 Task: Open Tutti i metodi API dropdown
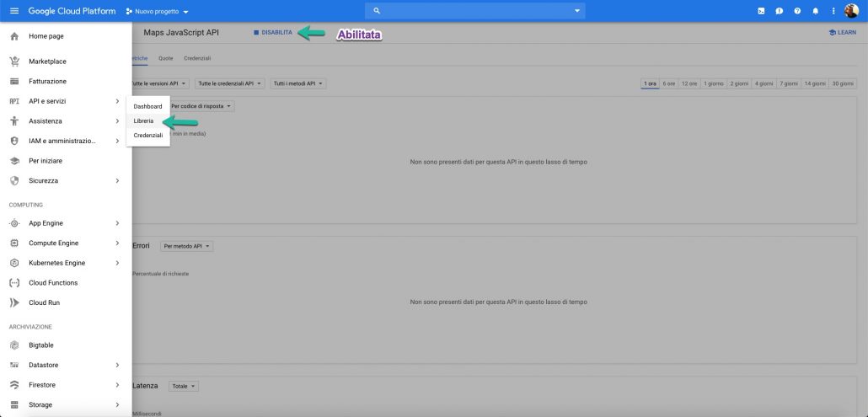coord(298,83)
